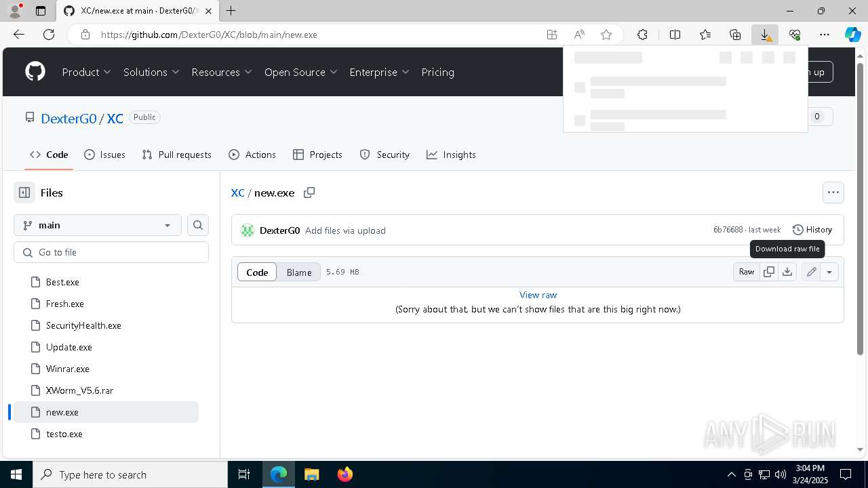The image size is (868, 488).
Task: Expand the Product menu
Action: [87, 72]
